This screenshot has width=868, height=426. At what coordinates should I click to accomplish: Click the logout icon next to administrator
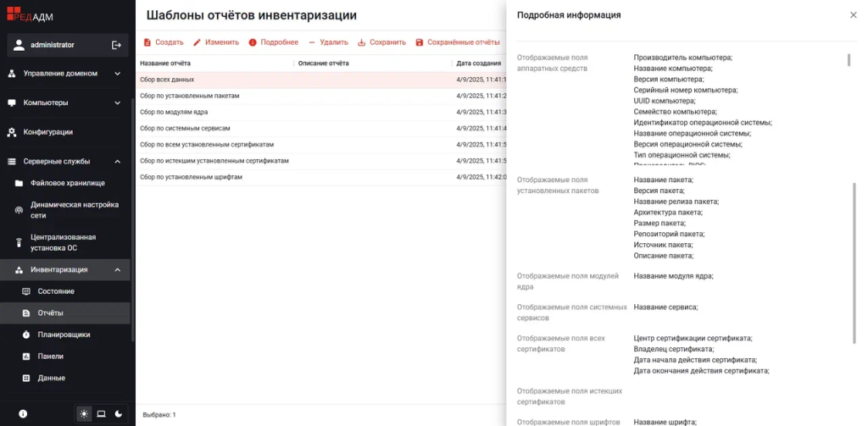116,45
